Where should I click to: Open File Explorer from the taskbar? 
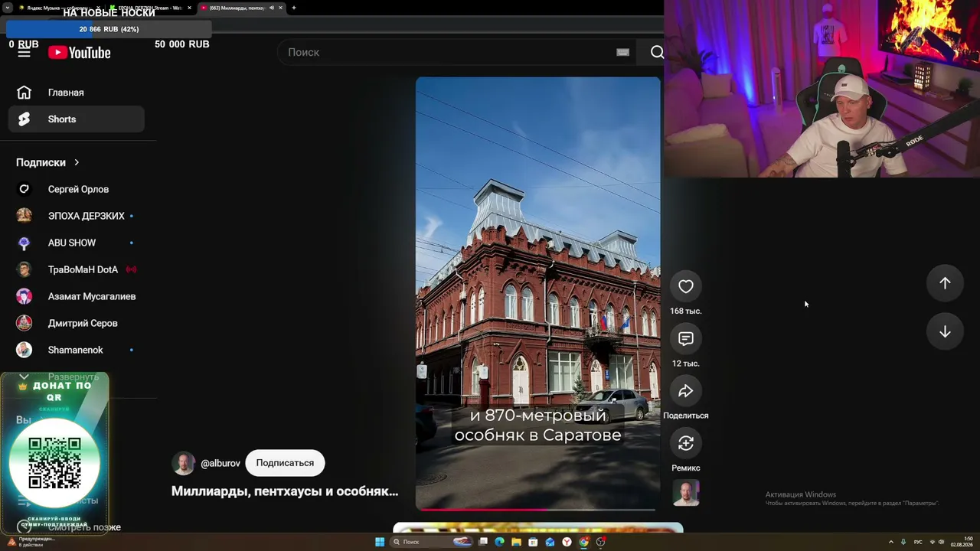516,542
